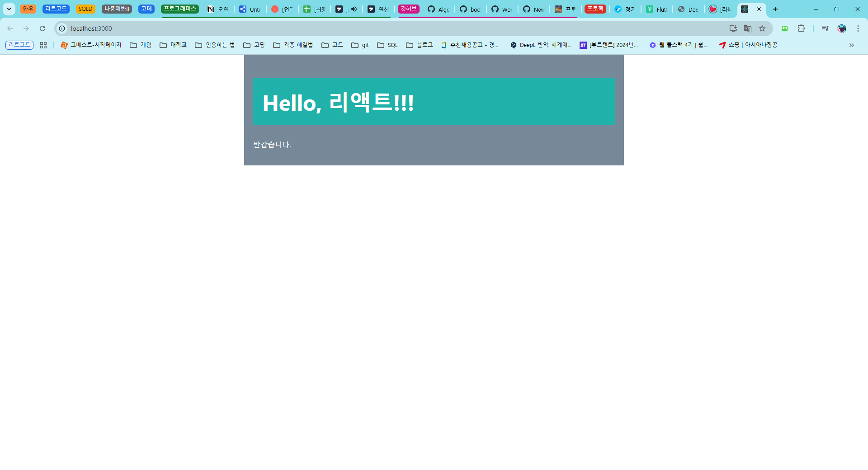The height and width of the screenshot is (470, 868).
Task: Open the Extensions puzzle icon
Action: point(801,28)
